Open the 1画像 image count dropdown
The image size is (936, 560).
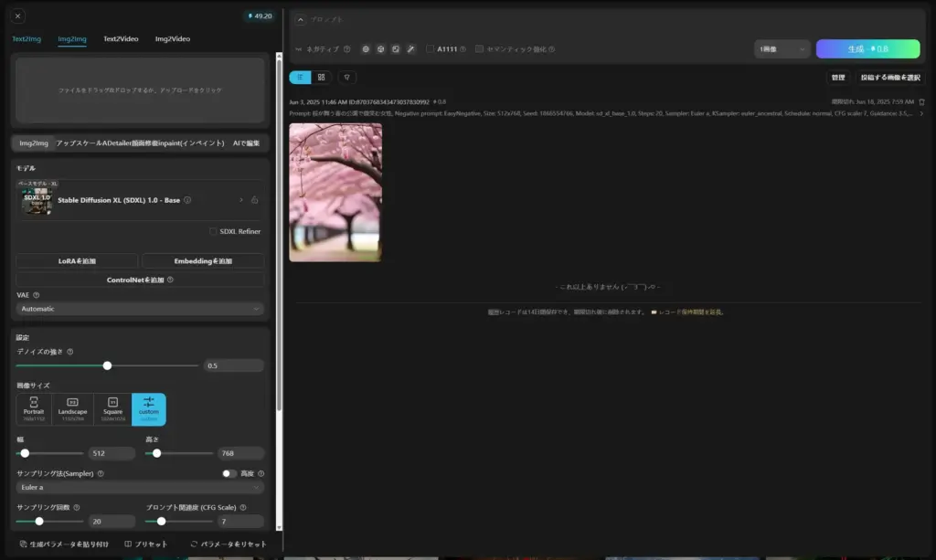click(780, 48)
